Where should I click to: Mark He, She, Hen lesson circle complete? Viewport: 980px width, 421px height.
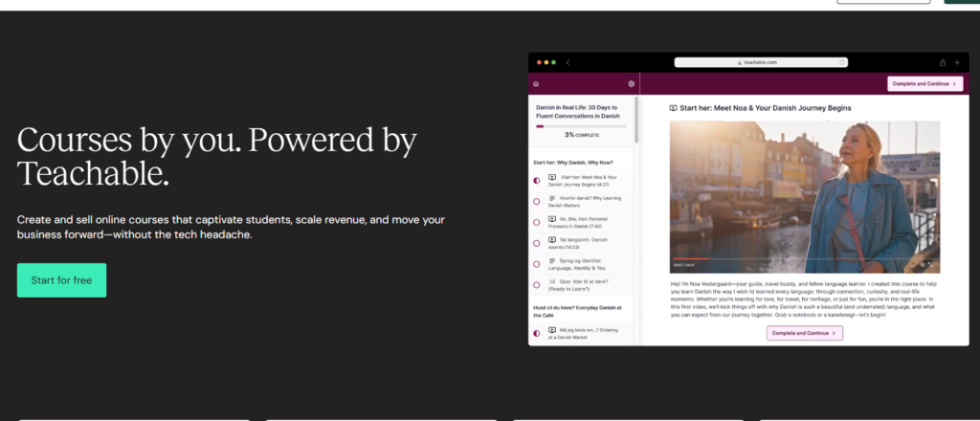[536, 222]
